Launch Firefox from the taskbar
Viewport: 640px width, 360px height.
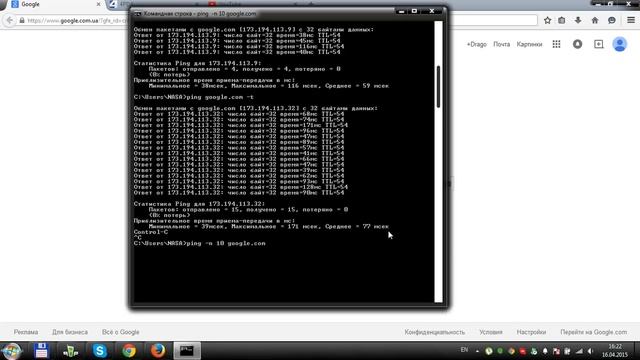tap(158, 351)
